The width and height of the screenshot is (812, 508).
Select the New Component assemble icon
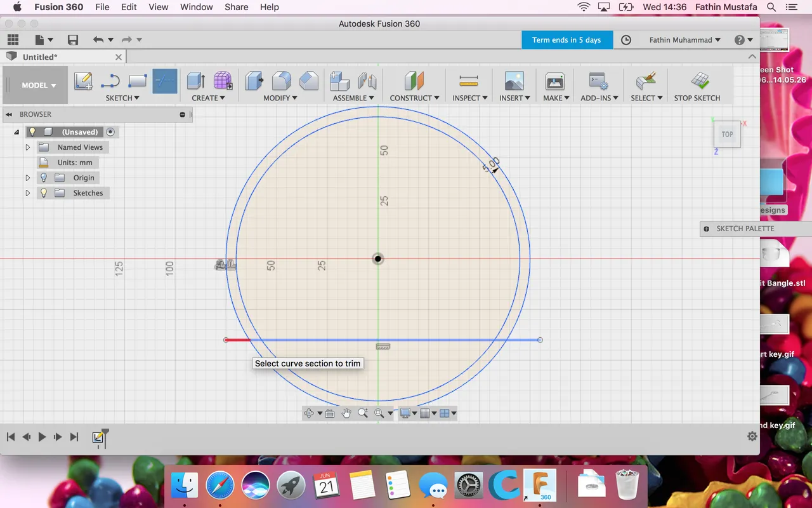[340, 81]
